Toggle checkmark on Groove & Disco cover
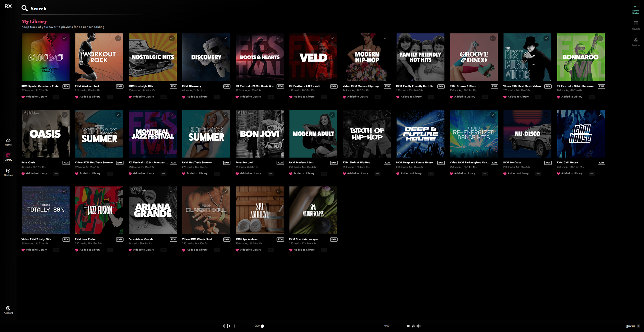Screen dimensions: 644x332 tap(493, 38)
